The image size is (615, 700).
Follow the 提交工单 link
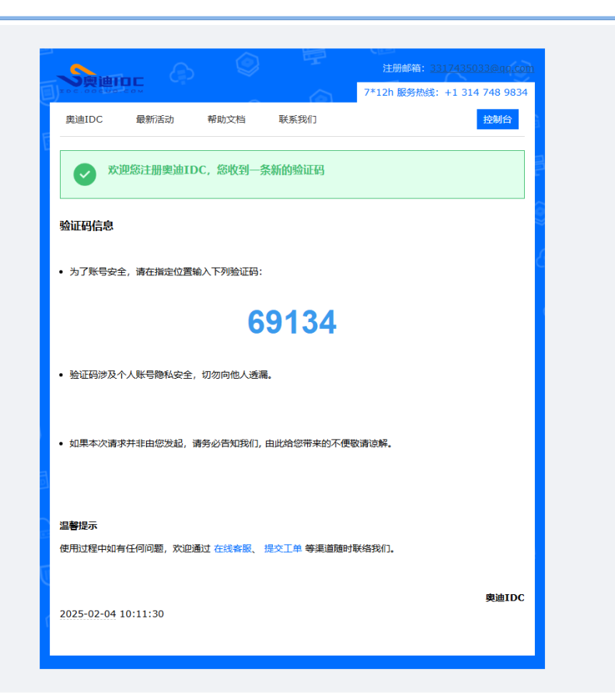(x=283, y=548)
